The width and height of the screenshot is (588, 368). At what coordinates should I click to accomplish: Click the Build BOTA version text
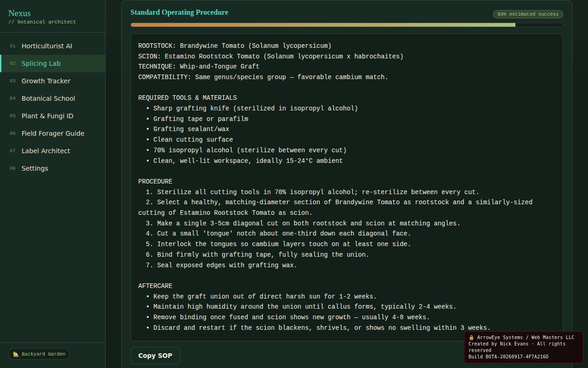tap(508, 357)
